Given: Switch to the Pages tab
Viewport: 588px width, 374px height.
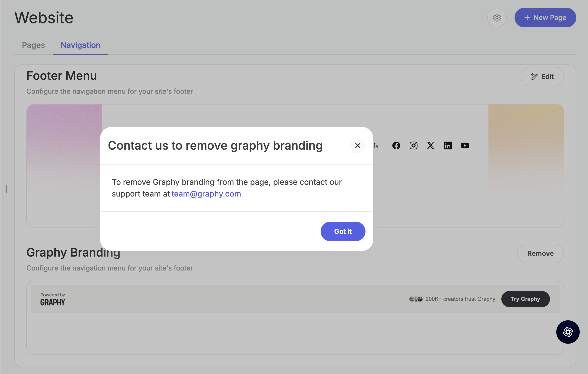Looking at the screenshot, I should (33, 45).
